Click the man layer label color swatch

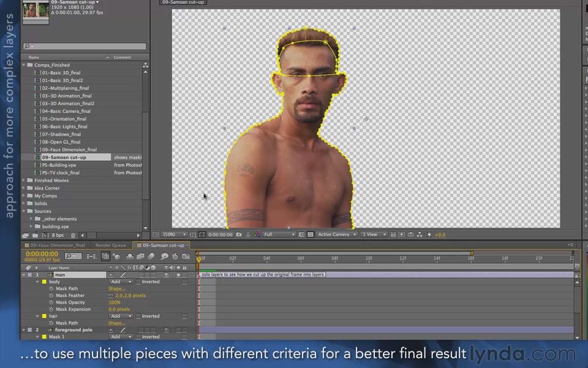pos(30,275)
